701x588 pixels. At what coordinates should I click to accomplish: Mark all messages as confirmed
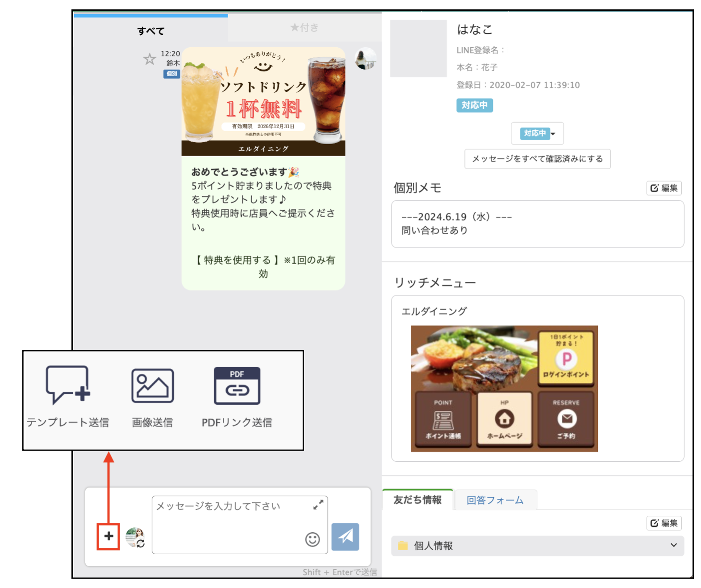538,159
